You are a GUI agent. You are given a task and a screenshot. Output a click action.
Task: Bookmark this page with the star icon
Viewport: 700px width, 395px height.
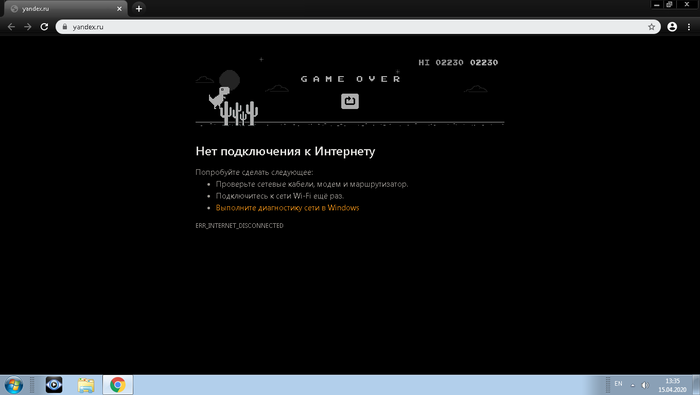651,27
